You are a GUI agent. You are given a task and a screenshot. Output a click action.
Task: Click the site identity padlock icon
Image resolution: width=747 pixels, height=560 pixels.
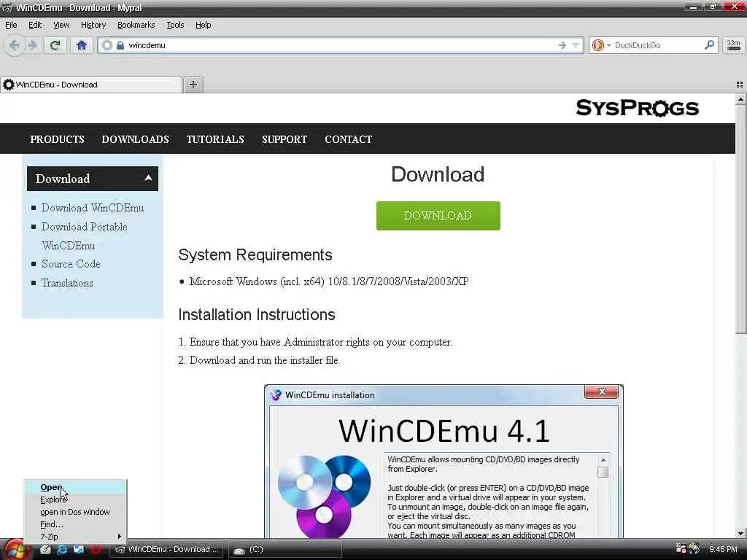click(x=120, y=45)
